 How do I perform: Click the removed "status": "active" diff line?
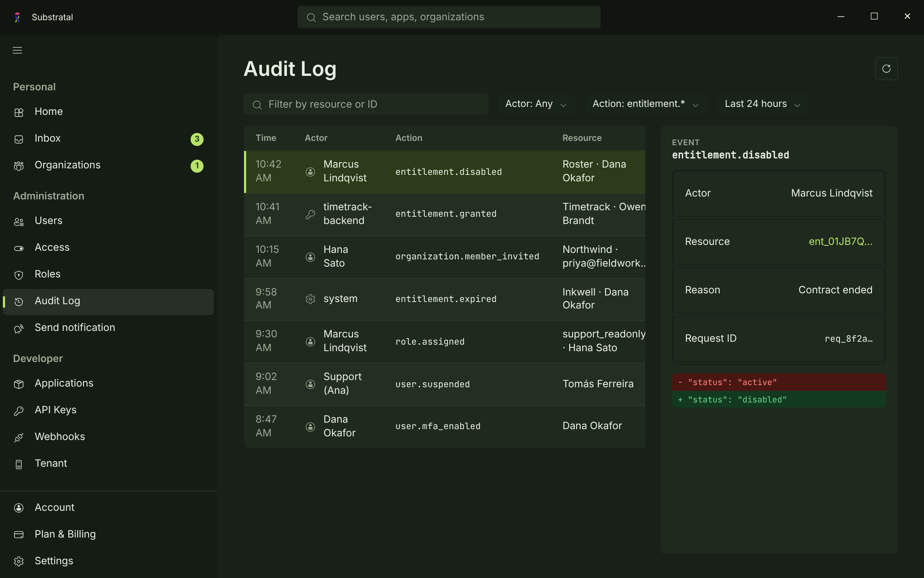779,382
